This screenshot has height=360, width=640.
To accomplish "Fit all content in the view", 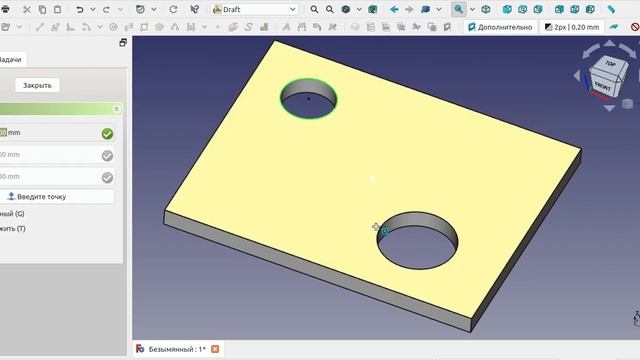I will 314,9.
